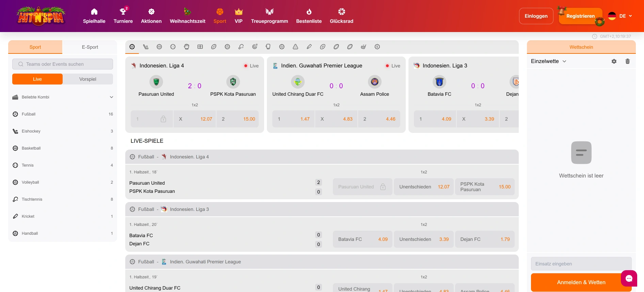Switch to E-Sport tab
This screenshot has width=644, height=292.
pyautogui.click(x=90, y=47)
